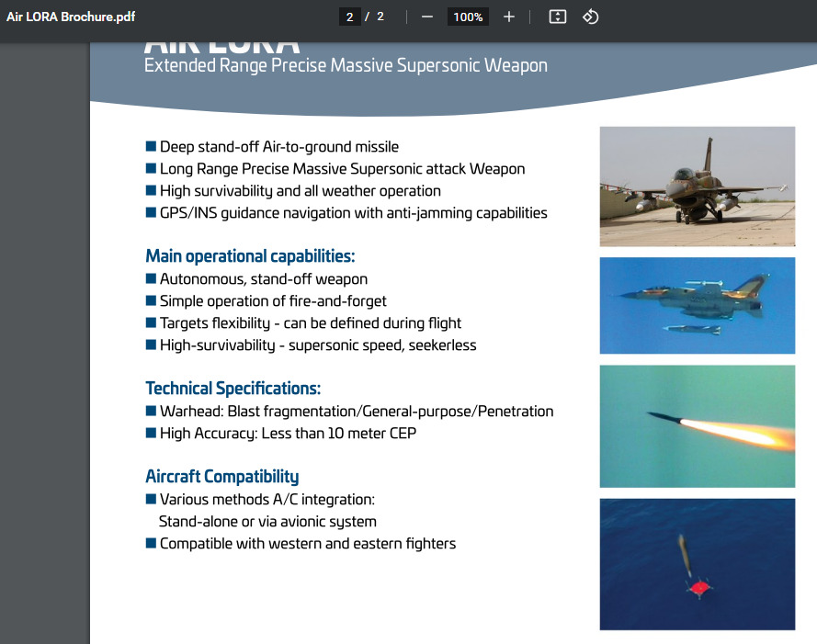Click the Simple operation of fire-and-forget line
Screen dimensions: 817x644
click(273, 301)
